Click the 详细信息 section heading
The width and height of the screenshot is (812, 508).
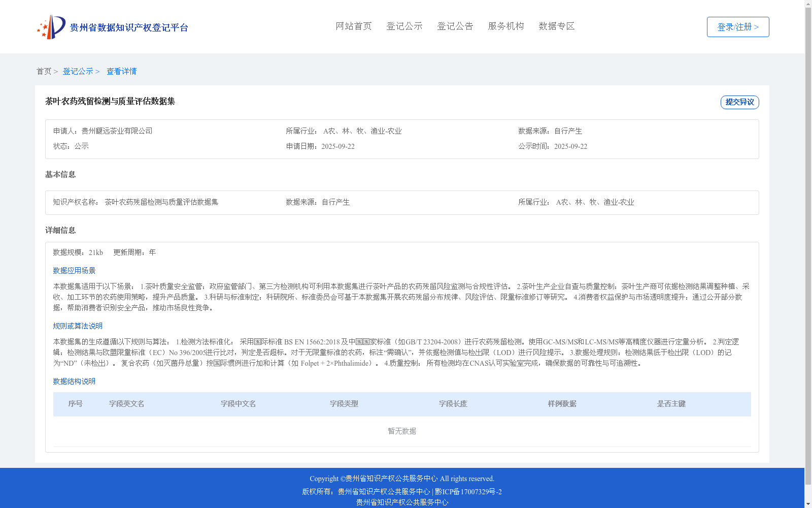(x=60, y=230)
